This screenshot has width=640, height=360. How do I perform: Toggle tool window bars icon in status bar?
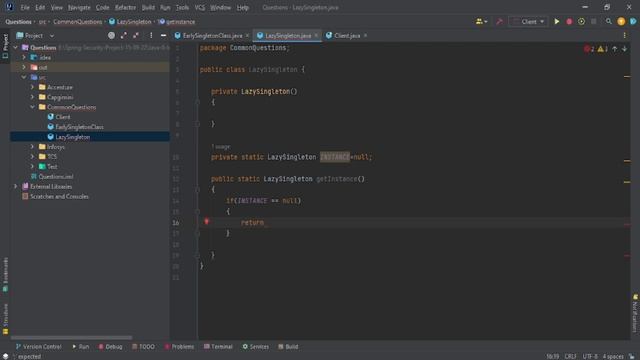[5, 356]
